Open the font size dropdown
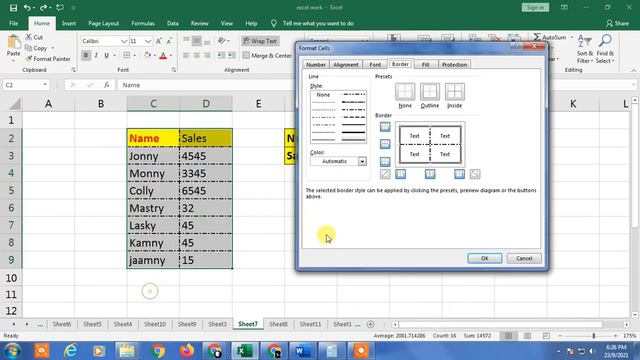Image resolution: width=640 pixels, height=360 pixels. click(x=148, y=41)
